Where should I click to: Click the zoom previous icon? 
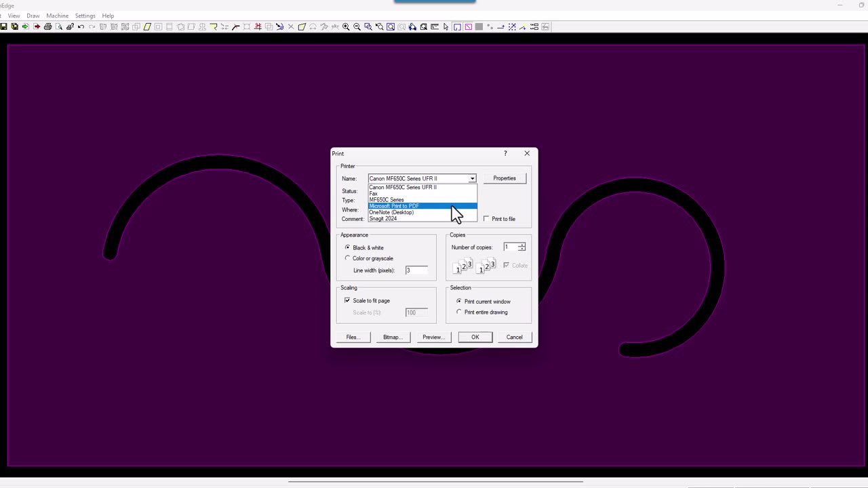click(380, 26)
